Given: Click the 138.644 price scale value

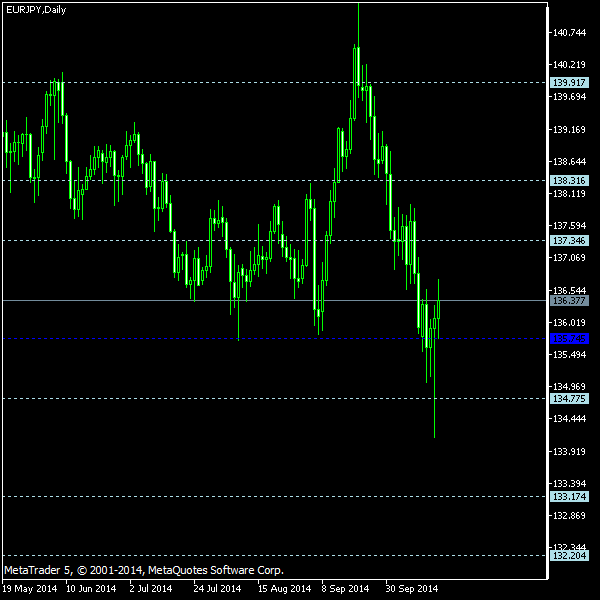Looking at the screenshot, I should pyautogui.click(x=569, y=162).
